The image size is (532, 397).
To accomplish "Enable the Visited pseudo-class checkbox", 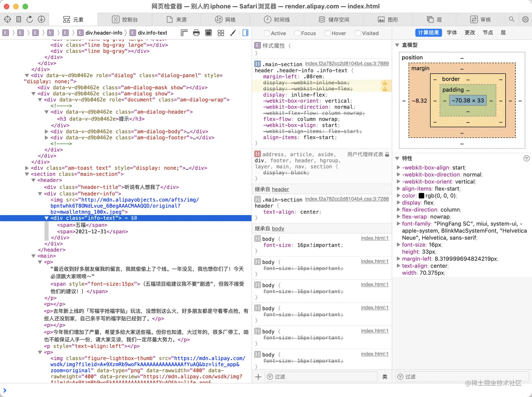I will (358, 33).
